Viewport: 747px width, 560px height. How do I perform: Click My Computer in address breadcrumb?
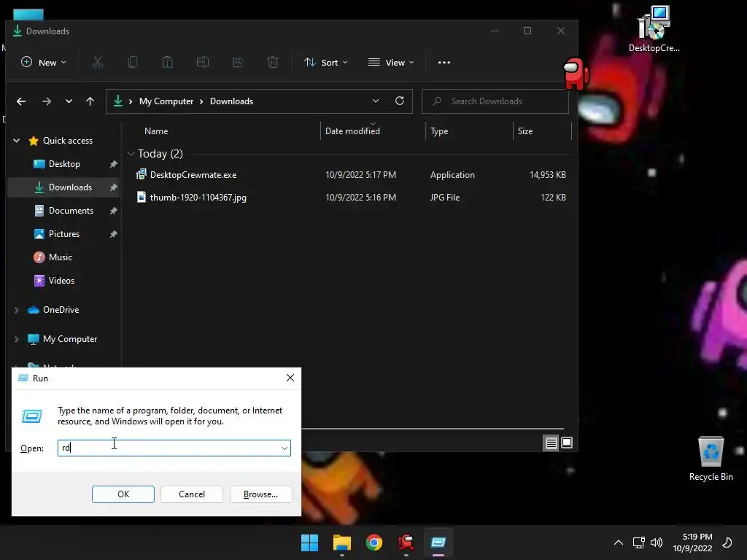point(166,101)
